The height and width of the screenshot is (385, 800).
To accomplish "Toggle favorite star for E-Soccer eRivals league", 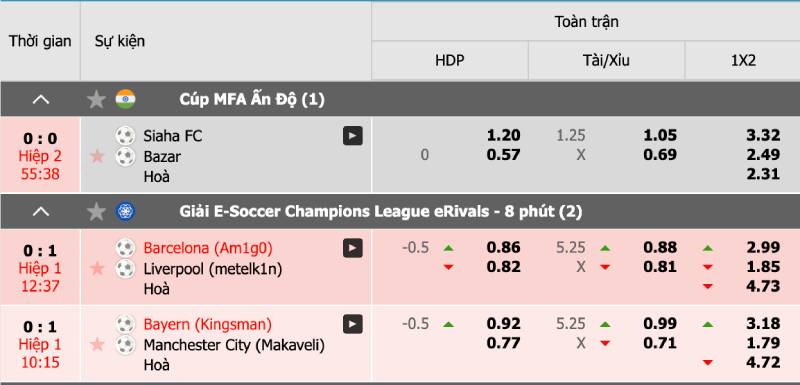I will click(x=96, y=211).
